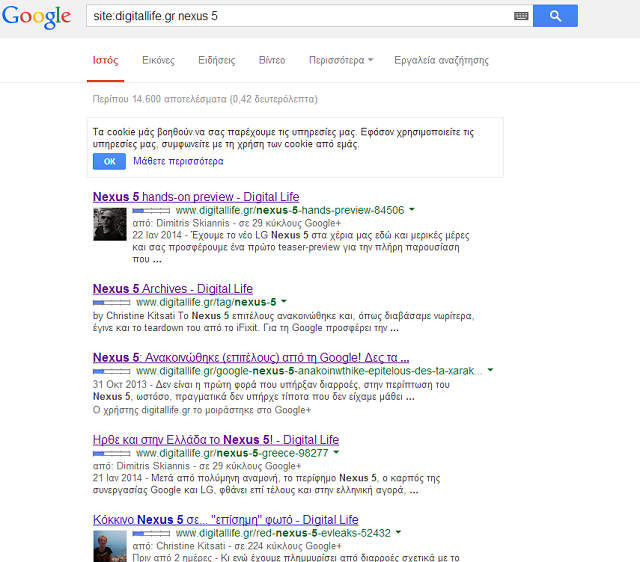Click www.digitallife.gr/tag/nexus-5 URL text
The width and height of the screenshot is (640, 562).
pyautogui.click(x=206, y=302)
